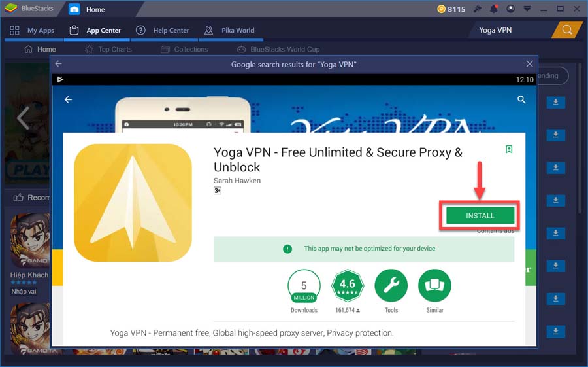This screenshot has height=367, width=588.
Task: Click the previous banner chevron arrow
Action: (23, 118)
